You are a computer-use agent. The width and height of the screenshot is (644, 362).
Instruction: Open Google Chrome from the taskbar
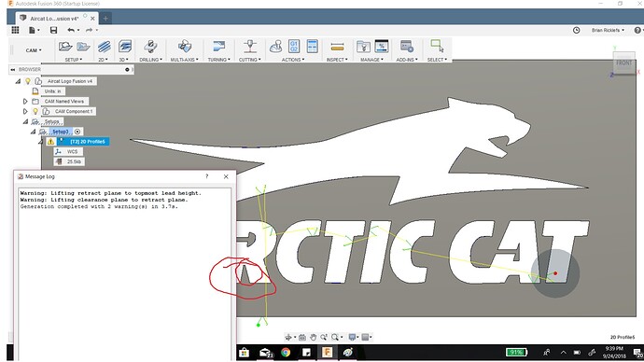(286, 353)
